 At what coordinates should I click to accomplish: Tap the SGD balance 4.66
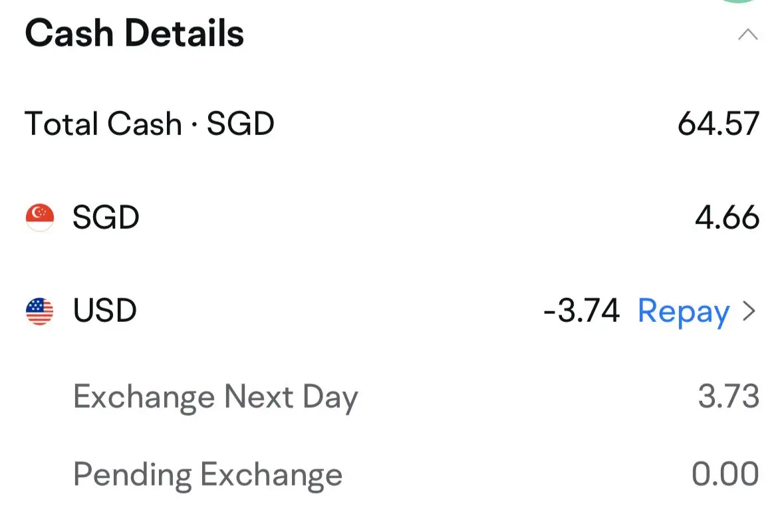pyautogui.click(x=727, y=217)
